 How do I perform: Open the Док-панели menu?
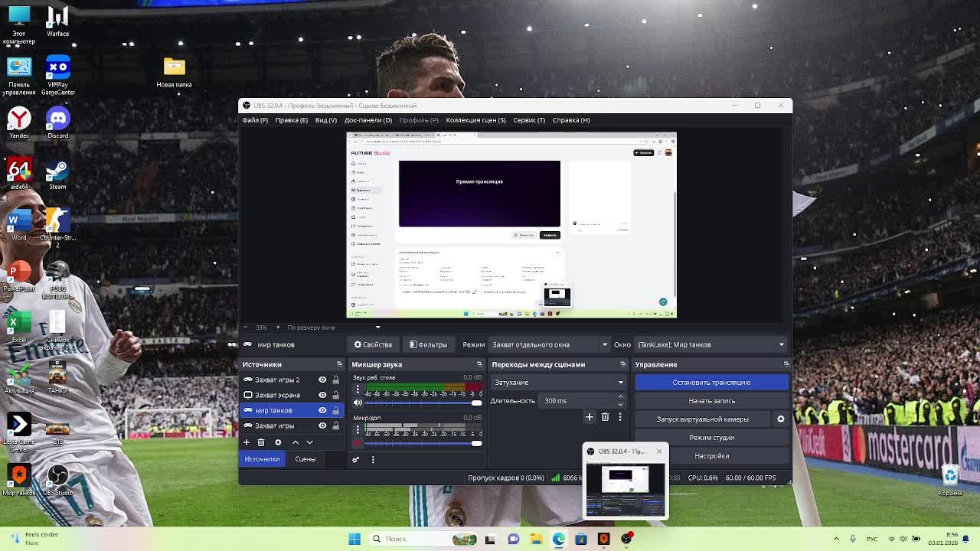tap(367, 120)
